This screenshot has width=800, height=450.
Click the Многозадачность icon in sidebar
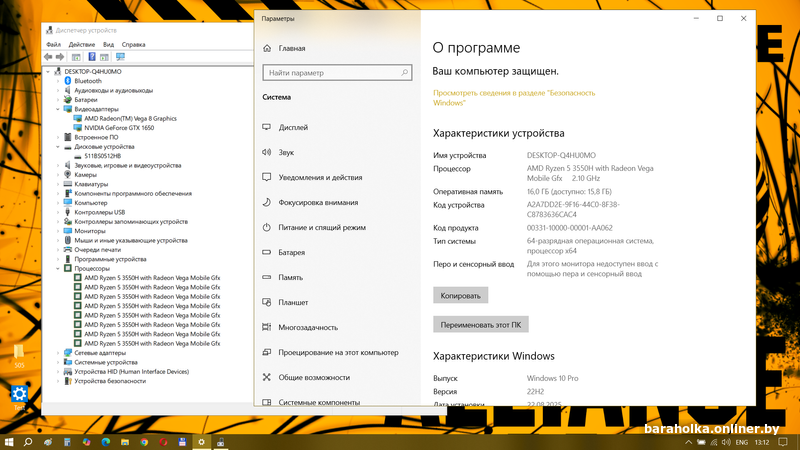click(x=266, y=327)
